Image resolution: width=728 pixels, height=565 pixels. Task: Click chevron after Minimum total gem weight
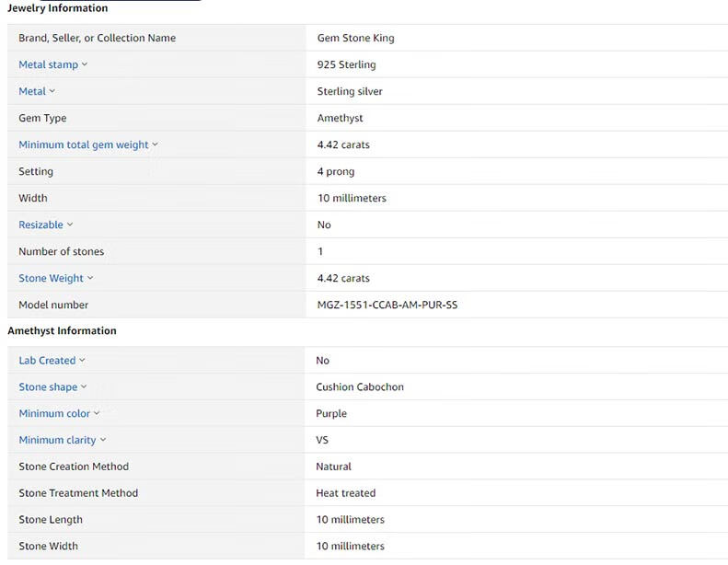point(155,144)
